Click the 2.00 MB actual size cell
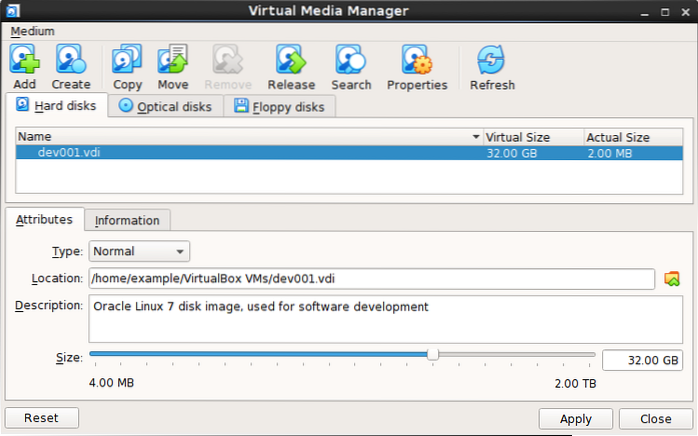The width and height of the screenshot is (698, 436). [609, 153]
